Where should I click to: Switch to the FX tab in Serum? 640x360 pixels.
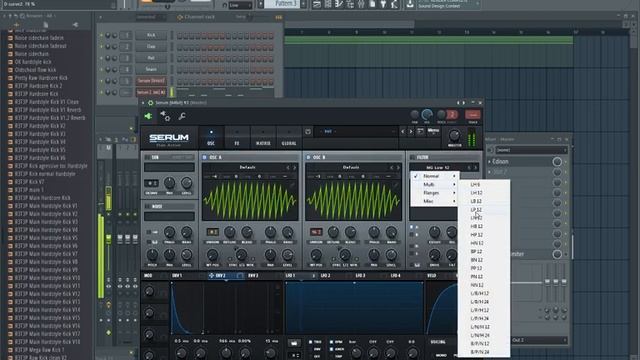[237, 138]
